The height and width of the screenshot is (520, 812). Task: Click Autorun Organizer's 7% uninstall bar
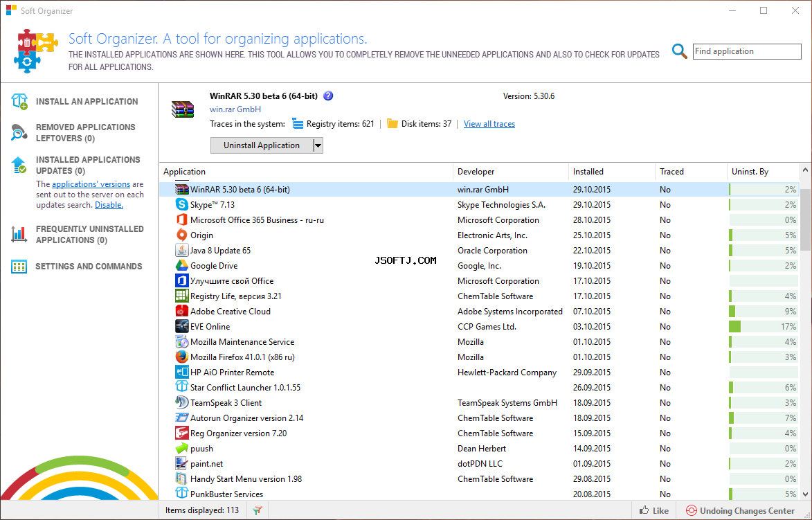pos(764,418)
